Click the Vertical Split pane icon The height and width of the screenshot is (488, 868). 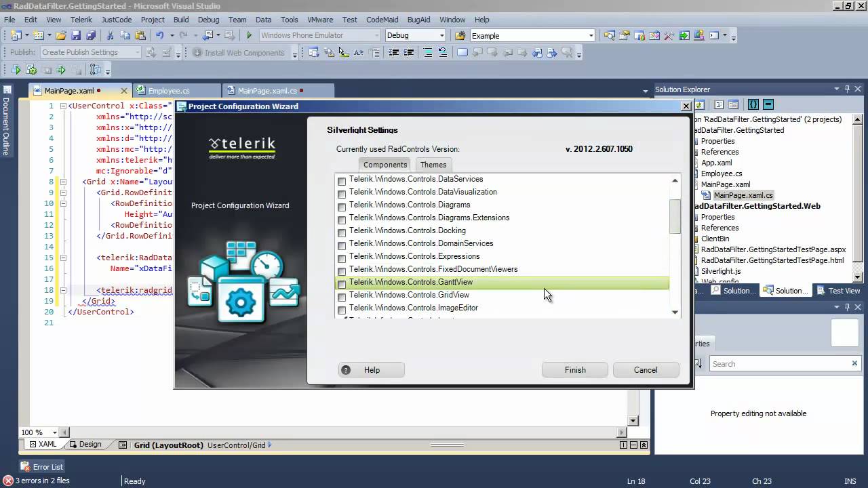pyautogui.click(x=623, y=445)
